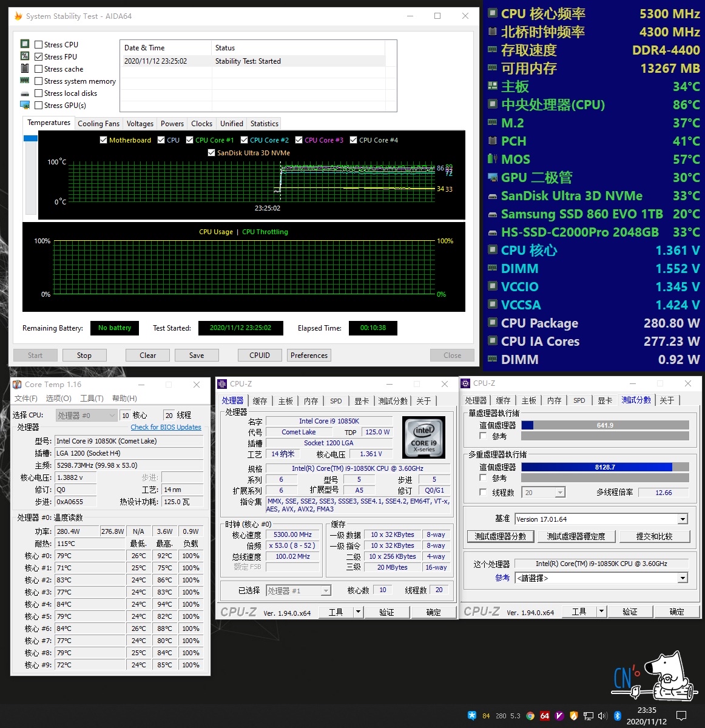Image resolution: width=705 pixels, height=728 pixels.
Task: Click the orange shield security tray icon
Action: click(x=574, y=716)
